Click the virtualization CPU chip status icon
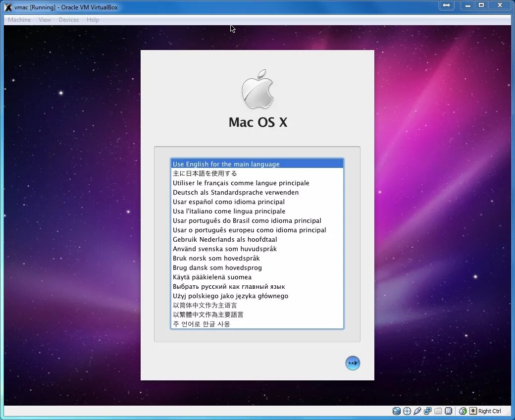This screenshot has height=420, width=515. click(448, 411)
